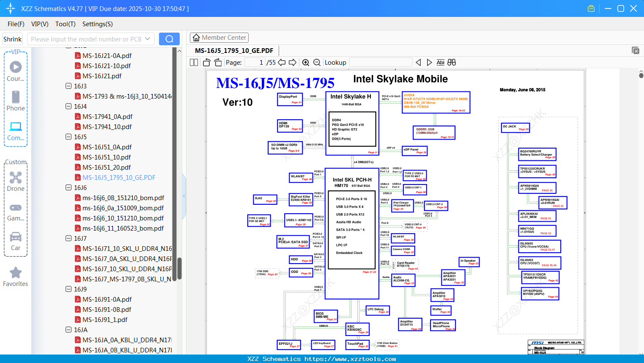Click the PDF icon for MS-16J21-0A.pdf

click(x=78, y=56)
